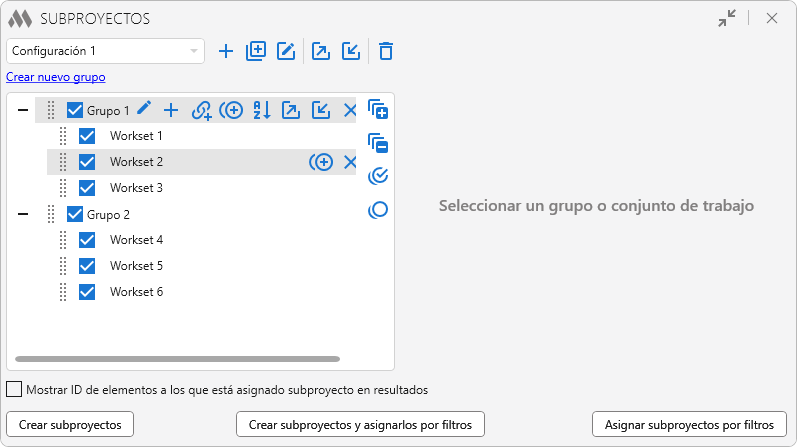The width and height of the screenshot is (797, 447).
Task: Enable Mostrar ID de elementos checkbox
Action: tap(14, 390)
